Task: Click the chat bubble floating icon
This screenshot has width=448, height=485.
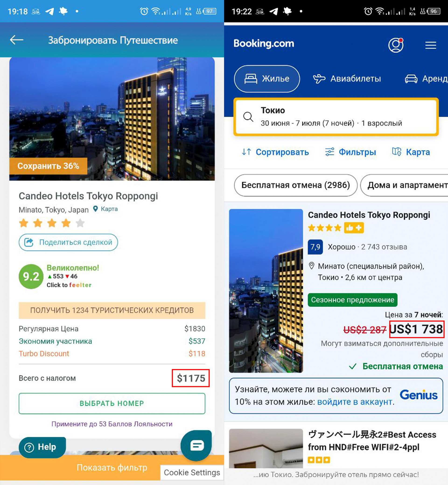Action: 196,446
